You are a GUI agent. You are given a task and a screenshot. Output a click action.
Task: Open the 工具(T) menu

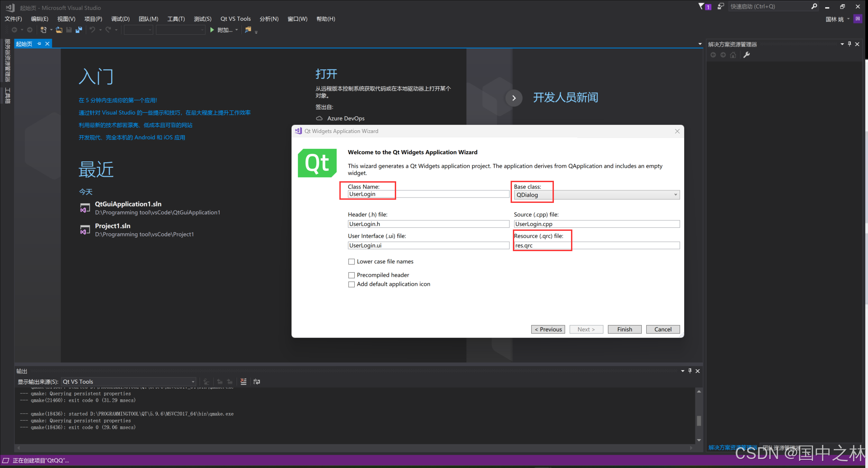[x=176, y=19]
